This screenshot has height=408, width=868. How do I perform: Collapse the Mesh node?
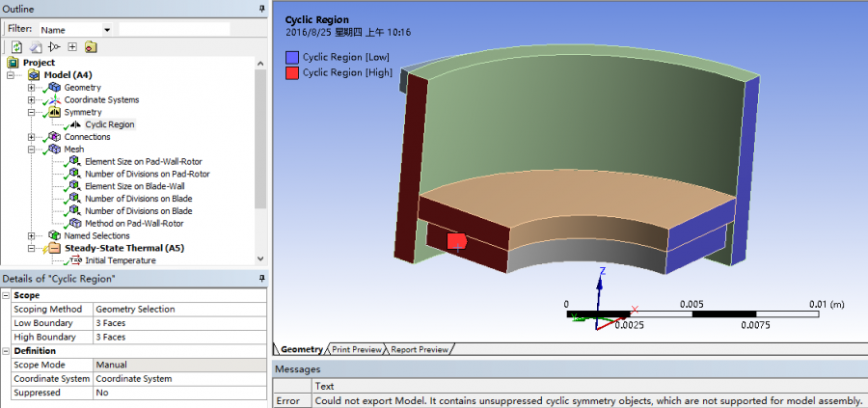(x=31, y=150)
